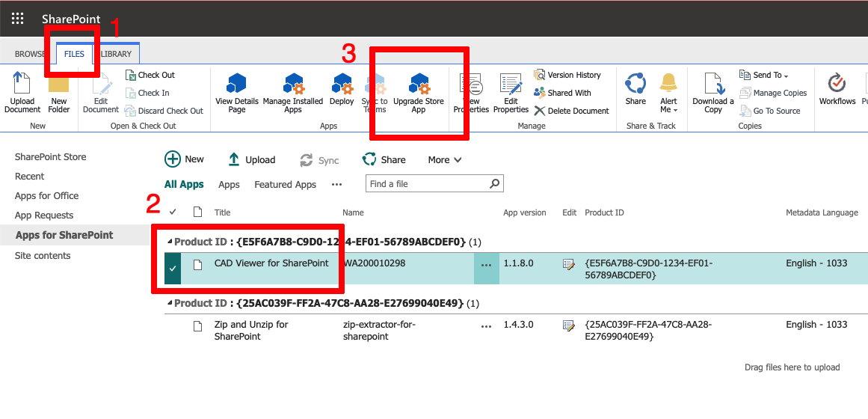Switch to the LIBRARY ribbon tab
This screenshot has width=868, height=419.
(116, 54)
